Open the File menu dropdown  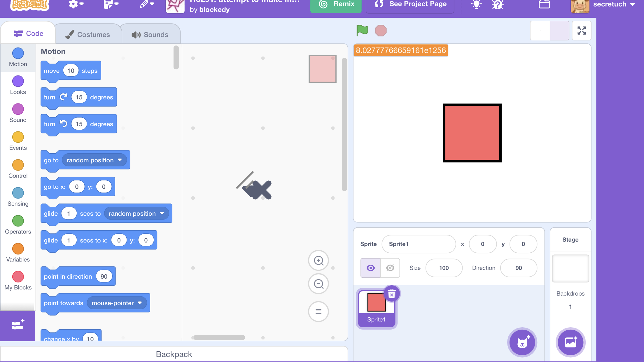coord(111,4)
